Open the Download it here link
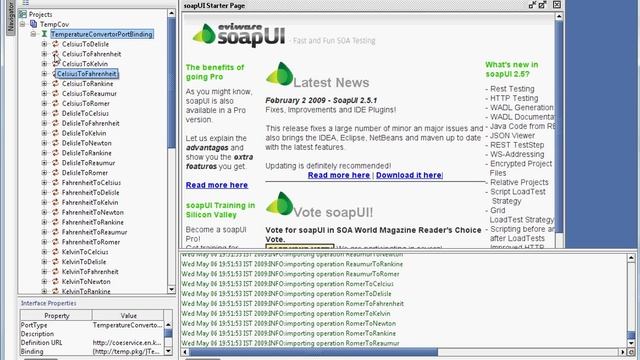 pos(409,175)
